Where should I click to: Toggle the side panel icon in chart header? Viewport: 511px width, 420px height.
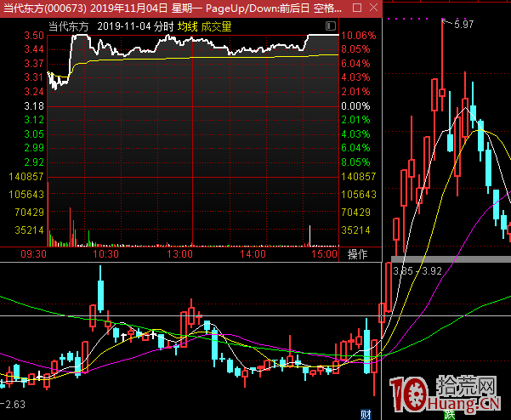(331, 26)
